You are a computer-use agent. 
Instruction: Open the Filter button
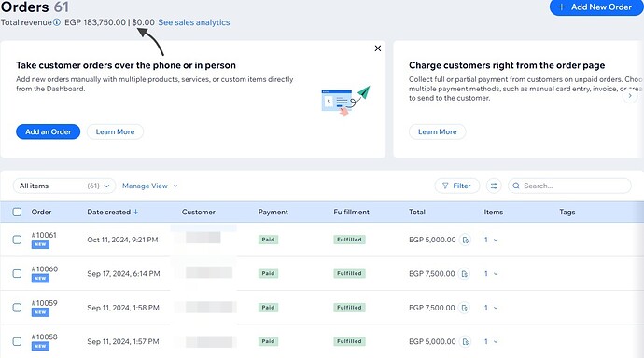(456, 186)
